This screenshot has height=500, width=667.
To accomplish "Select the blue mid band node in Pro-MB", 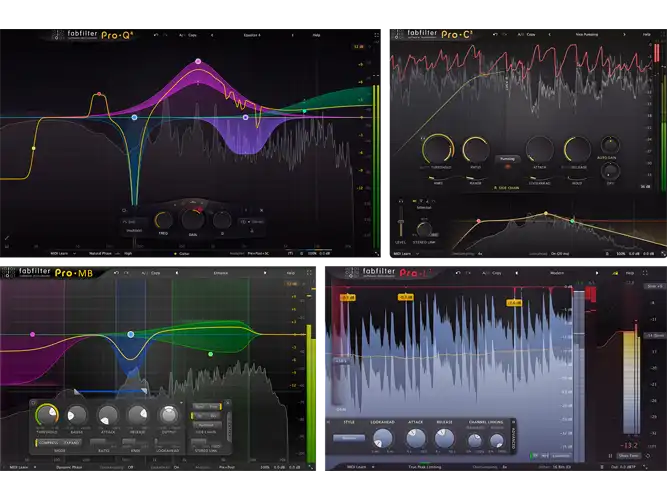I will (131, 334).
